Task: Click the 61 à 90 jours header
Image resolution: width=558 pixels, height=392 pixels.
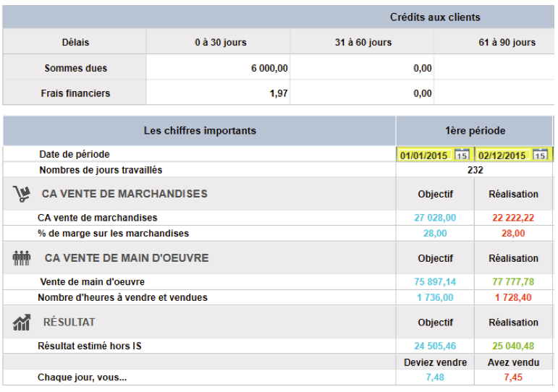Action: pos(507,43)
